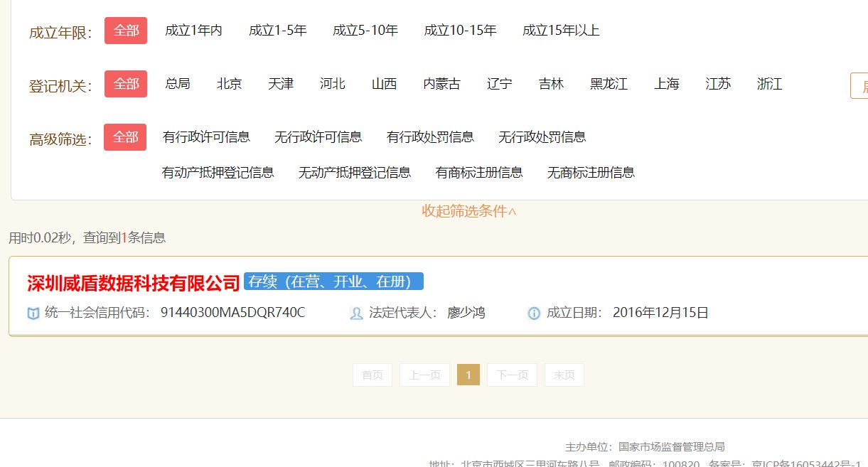Select the 成立15年以上 founding-year filter

(x=560, y=31)
